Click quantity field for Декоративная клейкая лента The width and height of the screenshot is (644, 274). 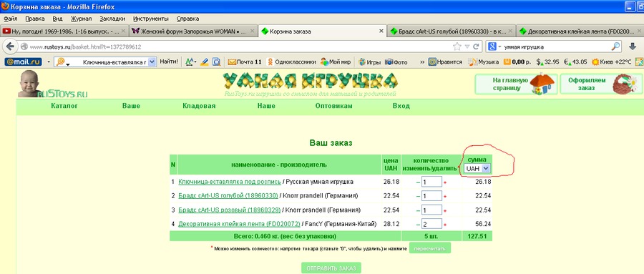coord(431,224)
